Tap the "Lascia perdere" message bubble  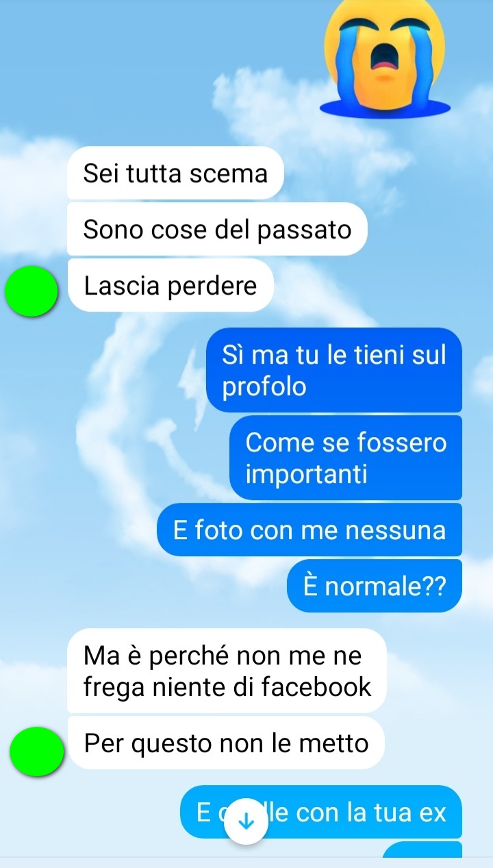click(x=170, y=286)
